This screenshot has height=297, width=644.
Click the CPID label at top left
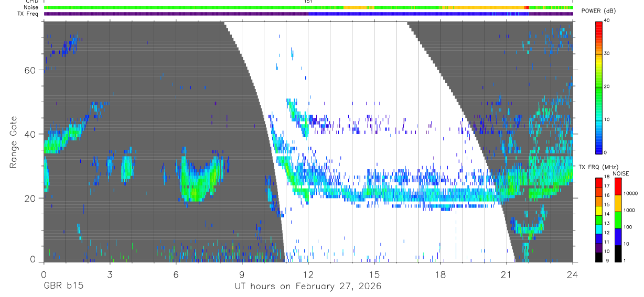point(32,2)
